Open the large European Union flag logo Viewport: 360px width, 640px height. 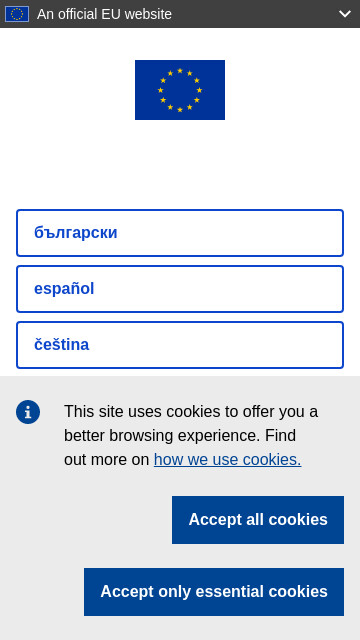coord(180,90)
